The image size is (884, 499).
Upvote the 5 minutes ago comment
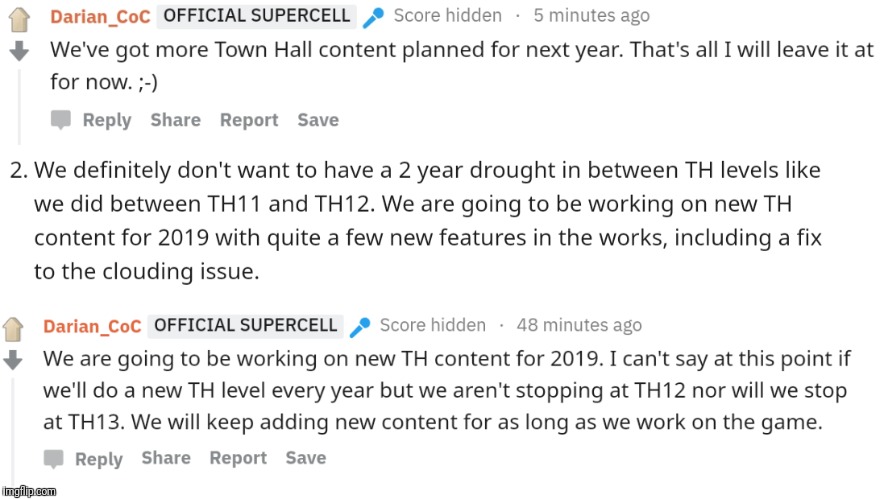coord(19,19)
